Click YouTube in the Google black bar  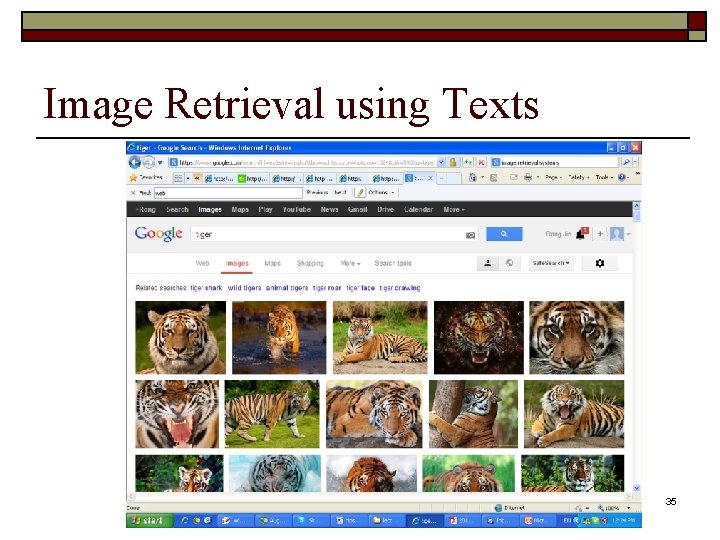297,209
